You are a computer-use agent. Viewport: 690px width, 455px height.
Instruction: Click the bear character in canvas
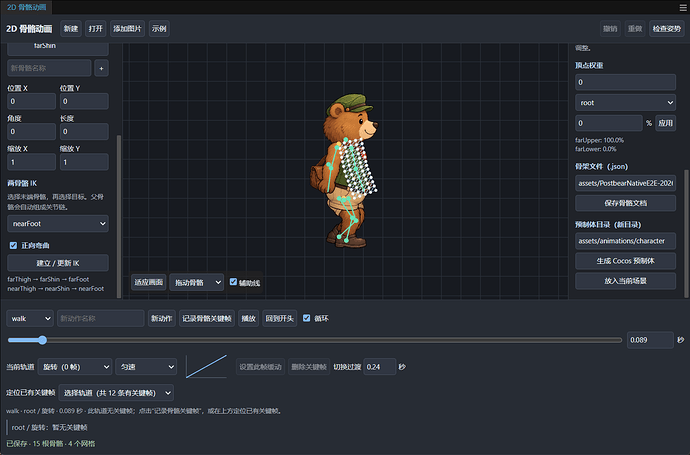coord(346,171)
